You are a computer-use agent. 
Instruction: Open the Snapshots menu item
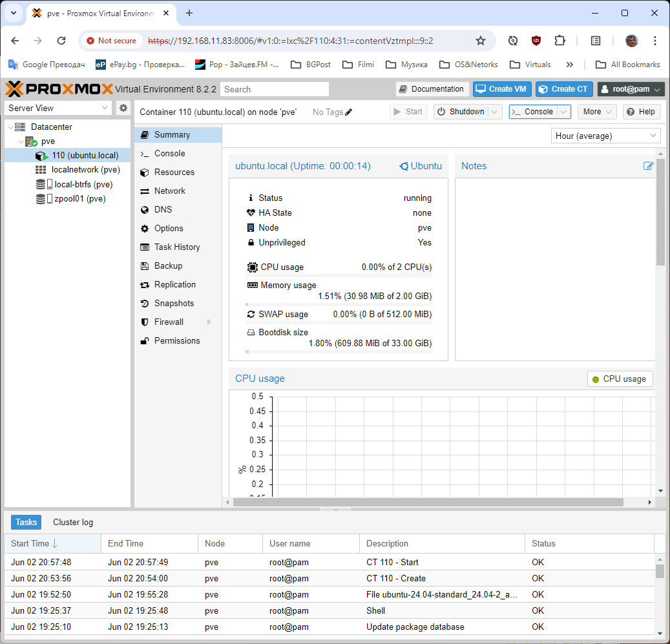178,303
